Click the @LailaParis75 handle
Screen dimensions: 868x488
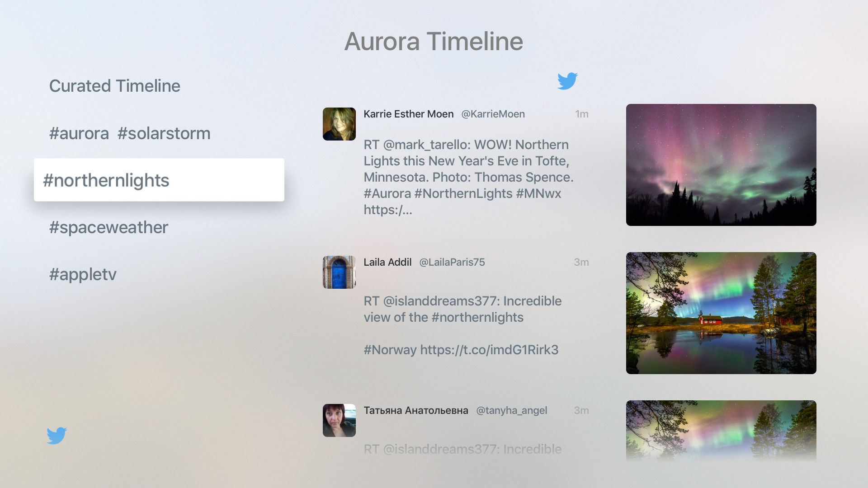[x=452, y=262]
